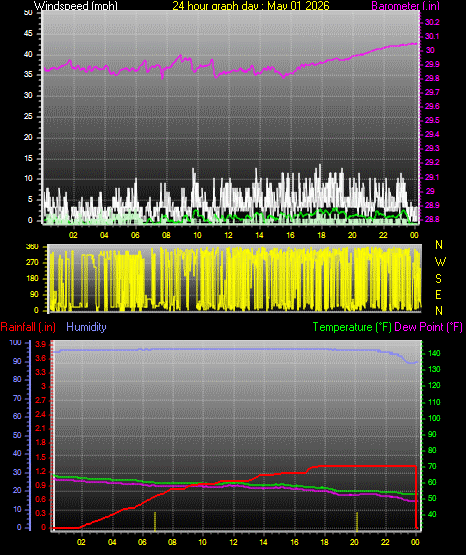This screenshot has width=466, height=555.
Task: Click the 180 degree wind direction label
Action: point(32,279)
